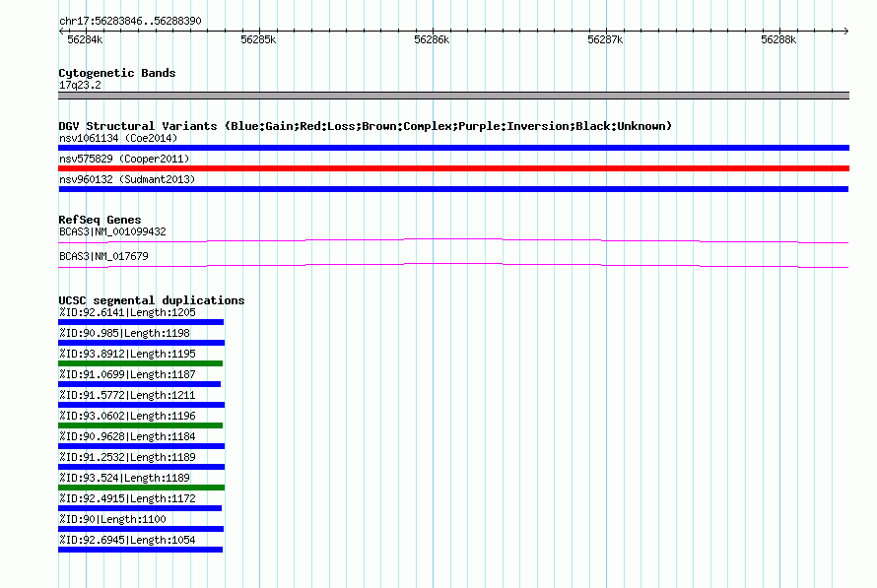Select the magenta intron line of BCAS3|NM_017679
Image resolution: width=877 pixels, height=588 pixels.
point(453,266)
